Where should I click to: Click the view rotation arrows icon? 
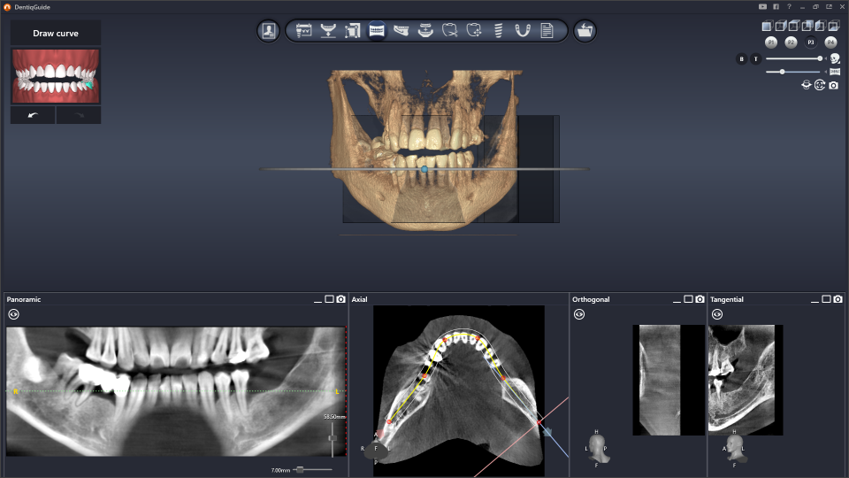806,85
